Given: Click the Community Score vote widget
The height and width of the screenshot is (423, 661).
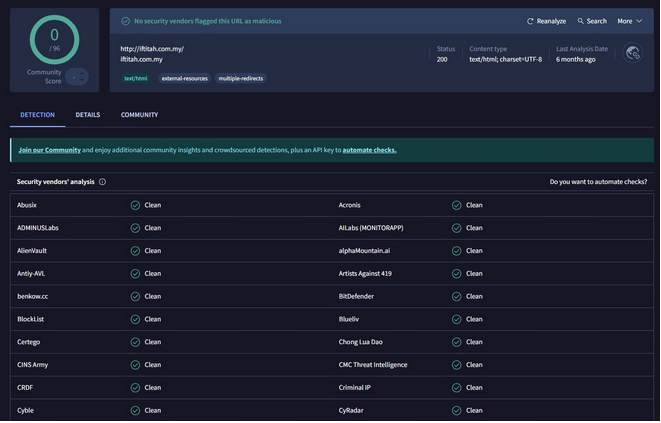Looking at the screenshot, I should pos(77,77).
